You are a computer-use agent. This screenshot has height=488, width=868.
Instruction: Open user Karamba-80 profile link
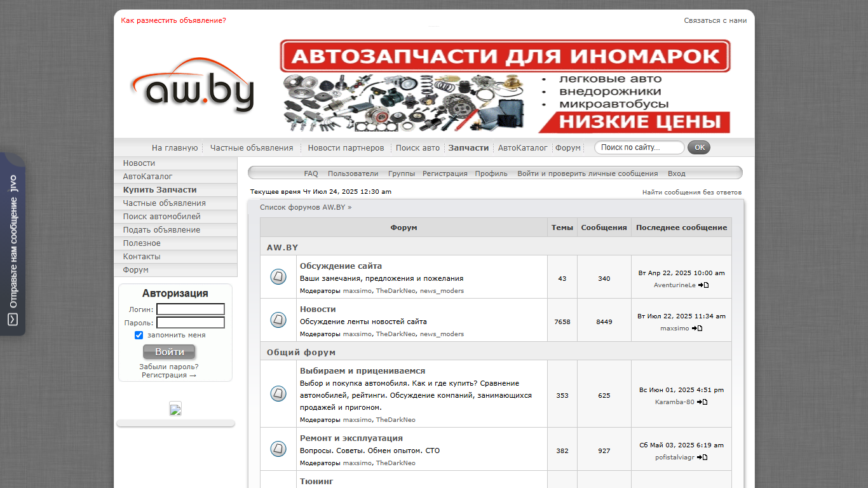(x=675, y=402)
